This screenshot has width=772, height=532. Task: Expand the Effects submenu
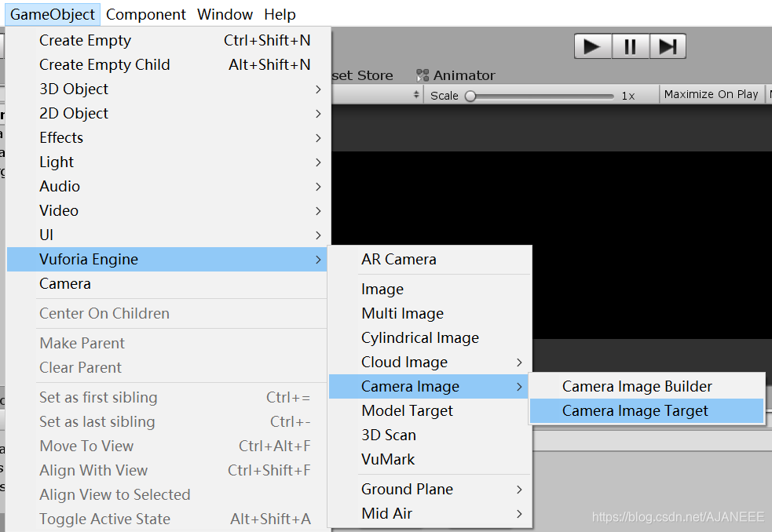167,138
